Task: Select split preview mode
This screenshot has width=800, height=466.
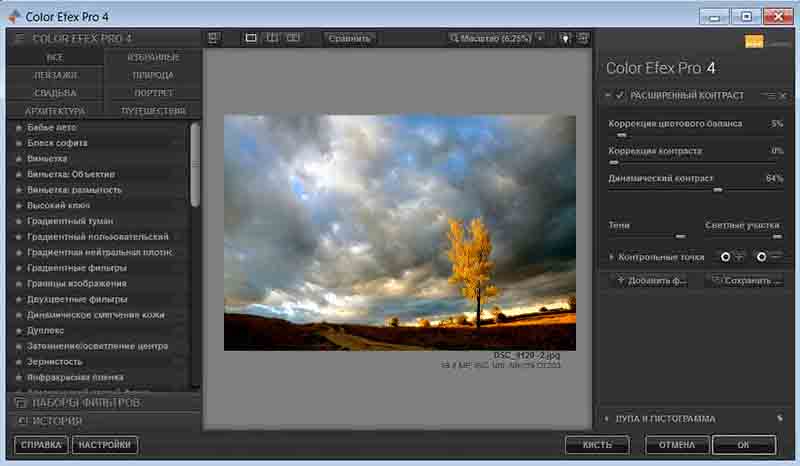Action: pyautogui.click(x=272, y=38)
